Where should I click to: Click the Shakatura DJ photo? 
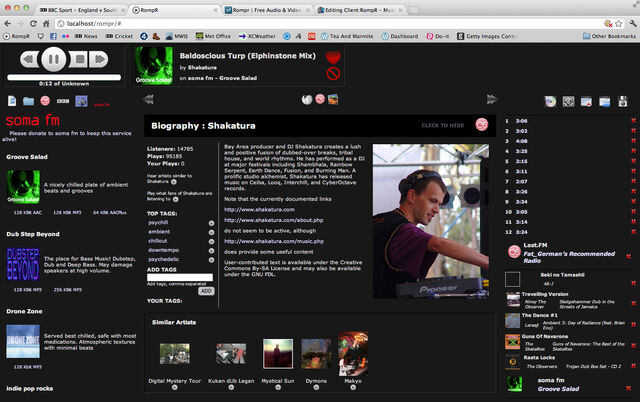431,221
